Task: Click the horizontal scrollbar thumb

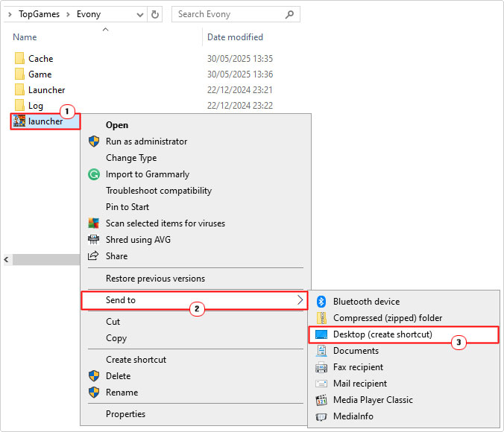Action: click(x=46, y=259)
